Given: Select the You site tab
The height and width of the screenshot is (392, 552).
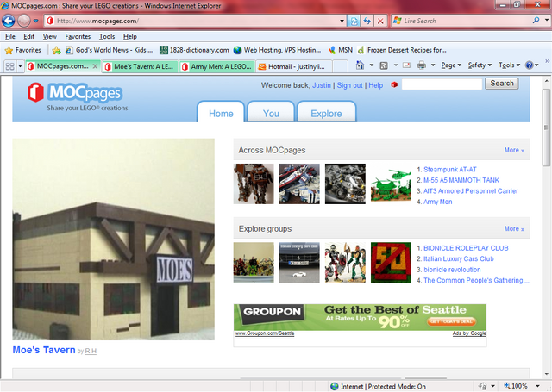Looking at the screenshot, I should (271, 112).
